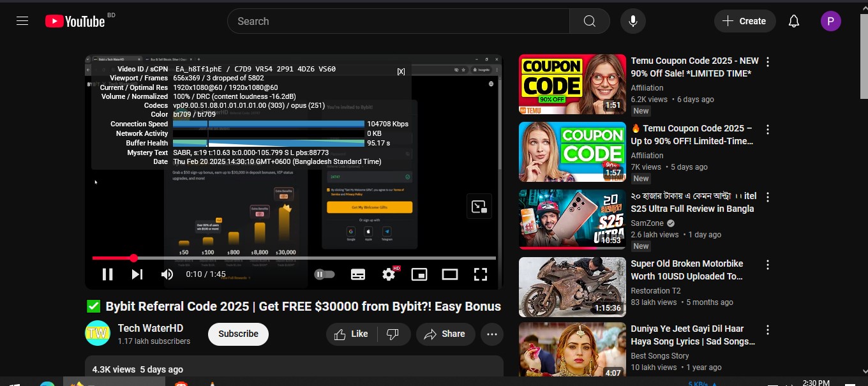Open options menu for Temu NEW 90% Off video

click(768, 62)
